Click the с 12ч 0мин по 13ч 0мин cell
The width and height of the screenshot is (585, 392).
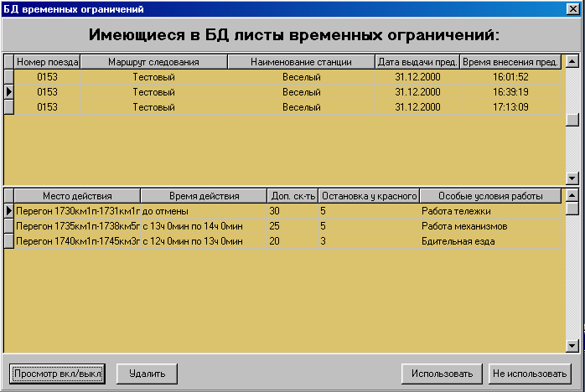[204, 241]
